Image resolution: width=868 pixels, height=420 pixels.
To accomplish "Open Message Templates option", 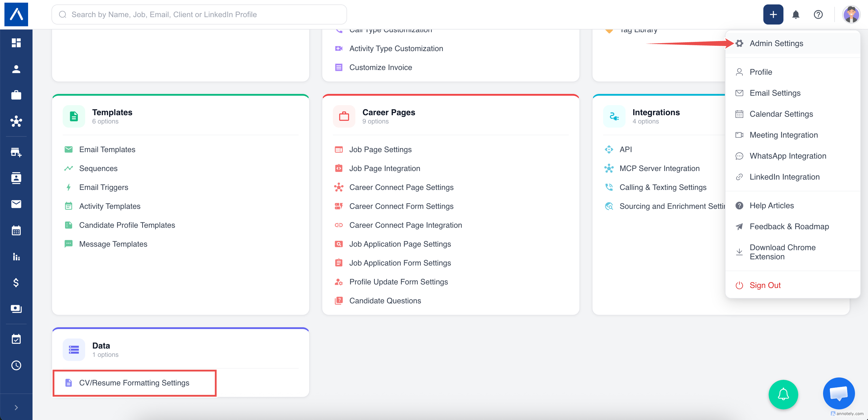I will (x=113, y=244).
